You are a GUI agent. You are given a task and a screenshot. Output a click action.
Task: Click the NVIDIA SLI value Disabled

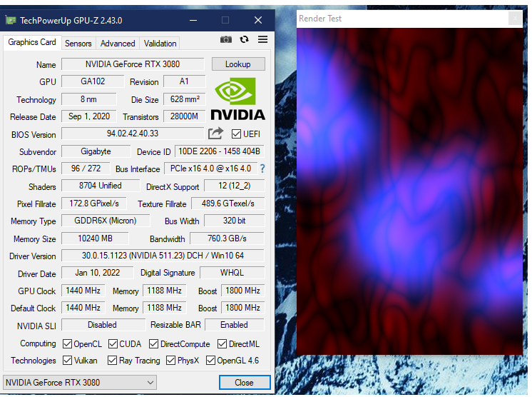point(103,325)
